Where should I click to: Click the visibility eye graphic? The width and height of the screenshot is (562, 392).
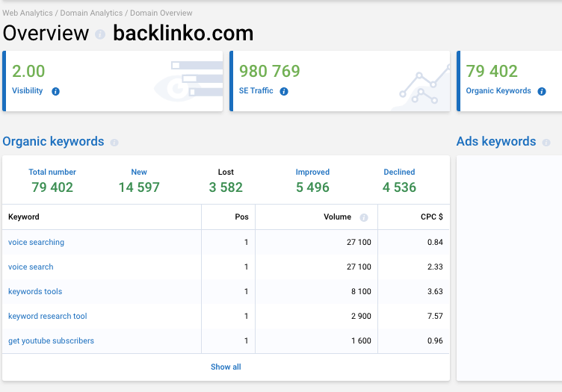[188, 81]
